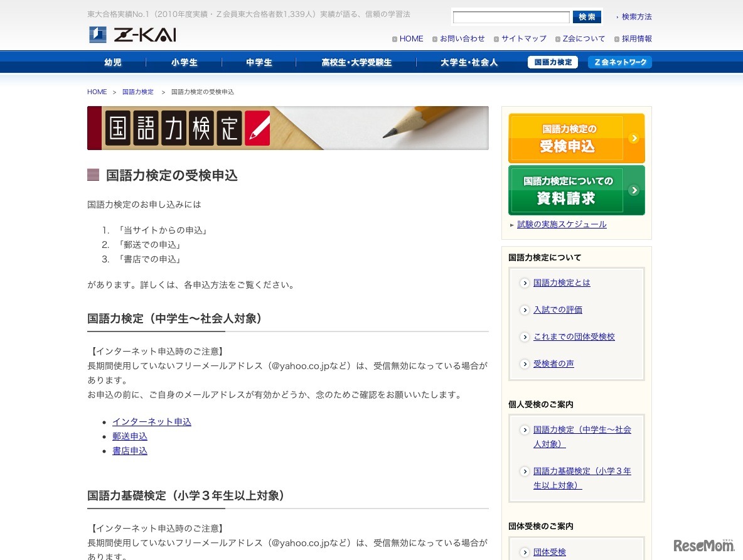Open the Z会ネットワーク tab

(x=620, y=62)
